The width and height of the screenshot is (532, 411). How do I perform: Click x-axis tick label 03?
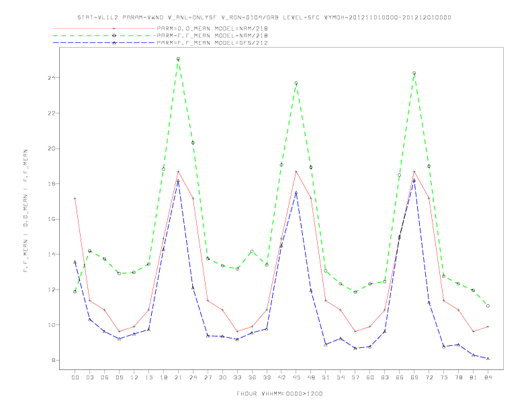point(89,377)
